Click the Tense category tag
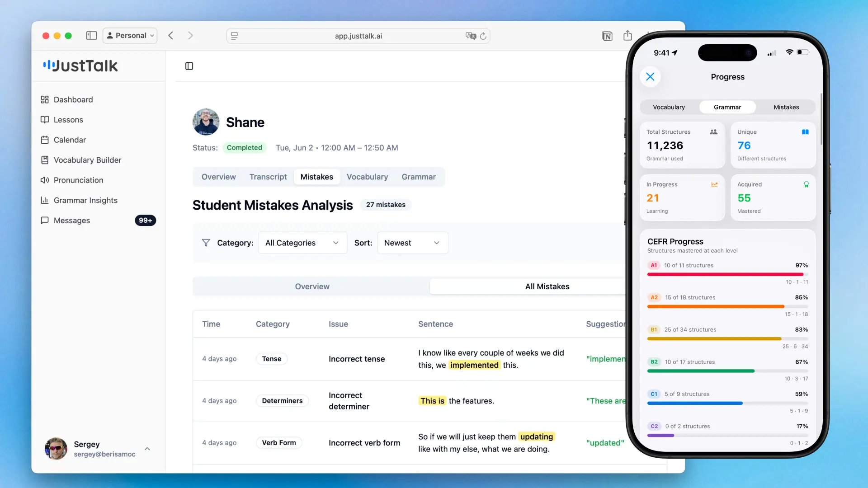Viewport: 868px width, 488px height. point(272,359)
